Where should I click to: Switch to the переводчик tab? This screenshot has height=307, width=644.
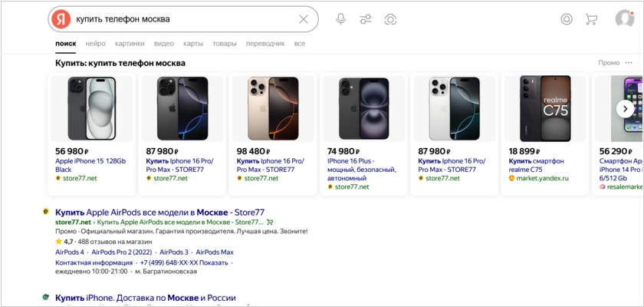[265, 44]
